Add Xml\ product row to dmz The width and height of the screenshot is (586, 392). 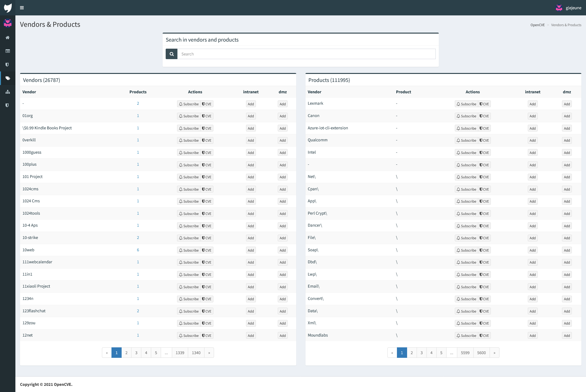pos(567,323)
